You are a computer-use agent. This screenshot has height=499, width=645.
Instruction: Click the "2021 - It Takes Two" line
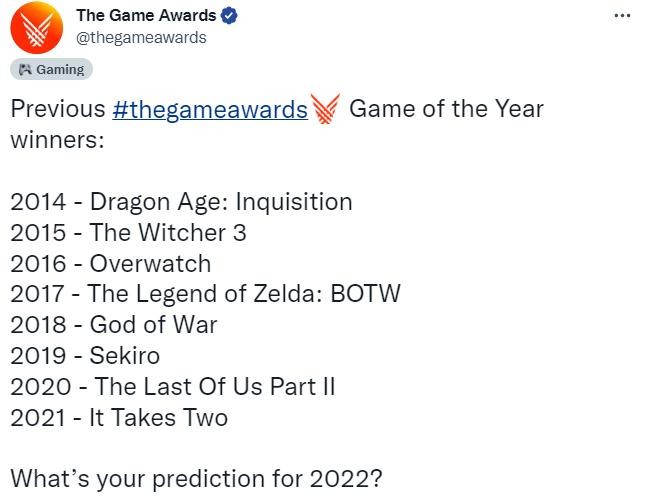point(119,417)
